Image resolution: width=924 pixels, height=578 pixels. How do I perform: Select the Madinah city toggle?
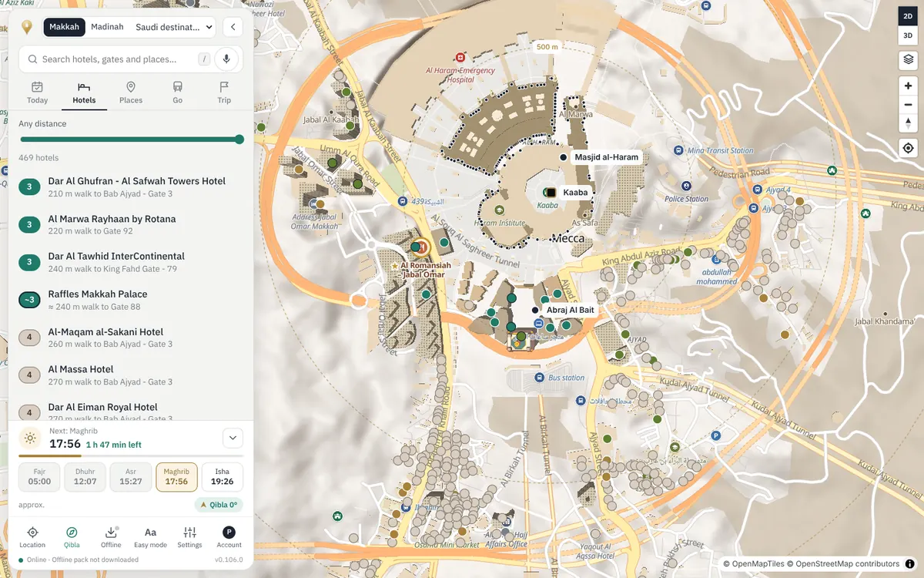(x=107, y=27)
